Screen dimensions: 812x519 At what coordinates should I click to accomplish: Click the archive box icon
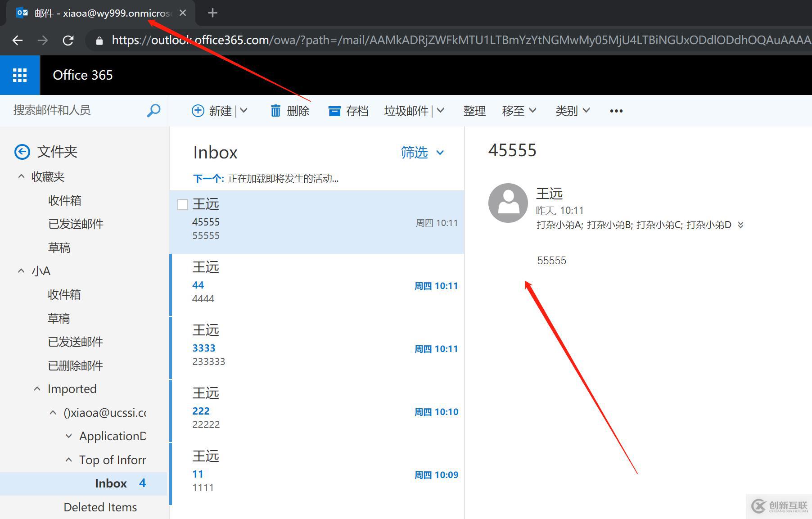(334, 111)
